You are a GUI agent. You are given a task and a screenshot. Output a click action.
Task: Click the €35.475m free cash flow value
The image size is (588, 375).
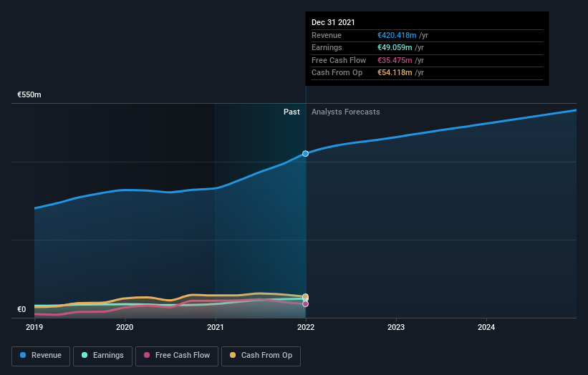[395, 60]
